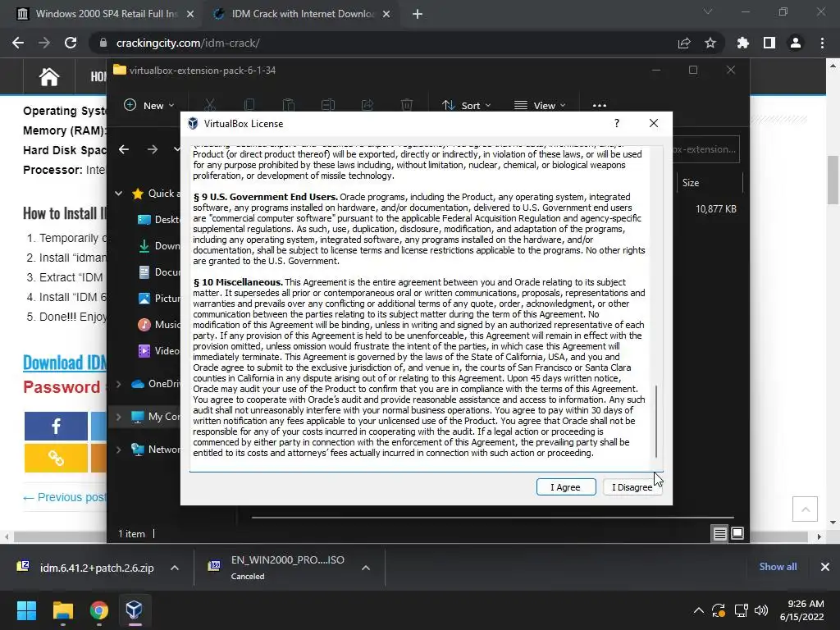Reload the crackingcity page
The height and width of the screenshot is (630, 840).
point(71,43)
